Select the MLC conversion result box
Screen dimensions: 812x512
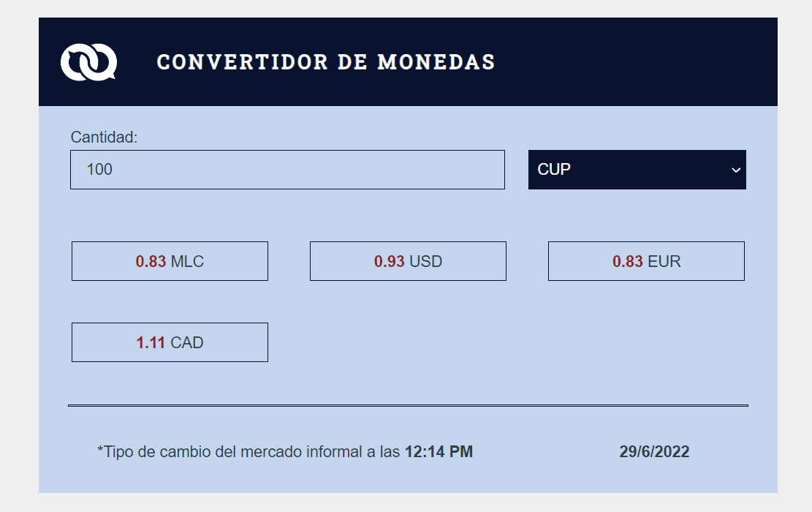pos(170,261)
